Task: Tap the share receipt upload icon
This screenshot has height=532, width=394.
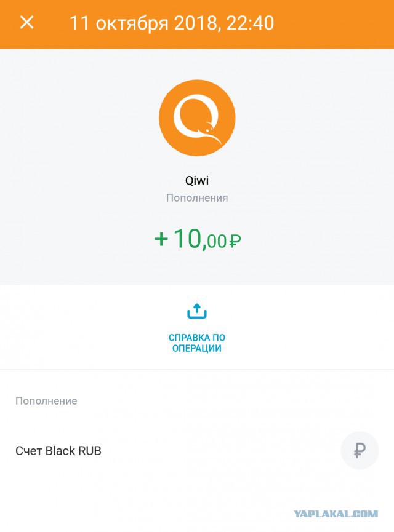Action: point(197,312)
